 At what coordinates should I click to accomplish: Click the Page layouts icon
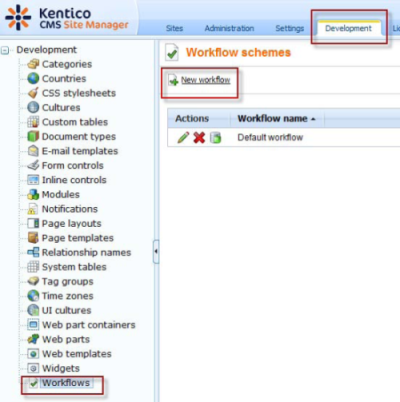(x=33, y=223)
